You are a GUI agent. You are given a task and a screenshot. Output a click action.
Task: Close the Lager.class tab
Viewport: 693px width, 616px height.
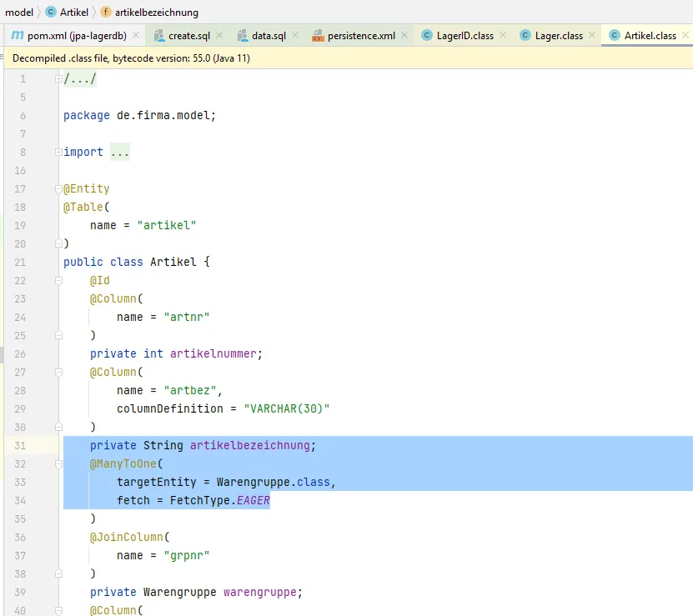(592, 35)
